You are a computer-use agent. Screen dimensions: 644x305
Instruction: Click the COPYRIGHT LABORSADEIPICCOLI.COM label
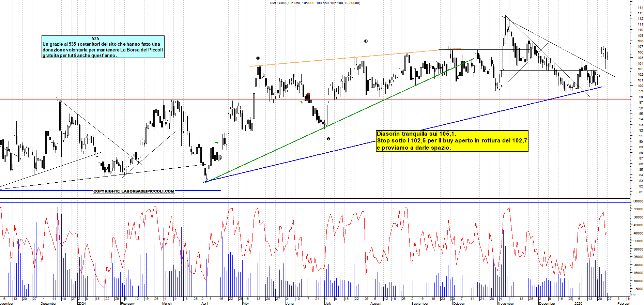point(134,191)
